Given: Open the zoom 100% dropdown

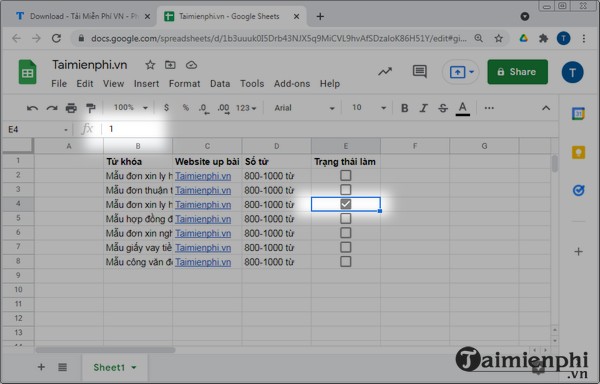Looking at the screenshot, I should click(x=130, y=108).
